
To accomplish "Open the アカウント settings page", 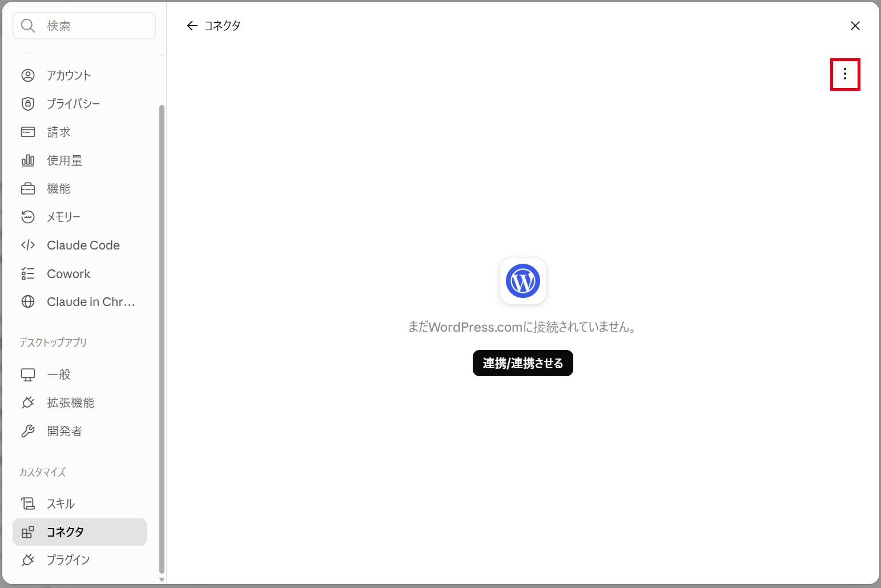I will pos(80,75).
